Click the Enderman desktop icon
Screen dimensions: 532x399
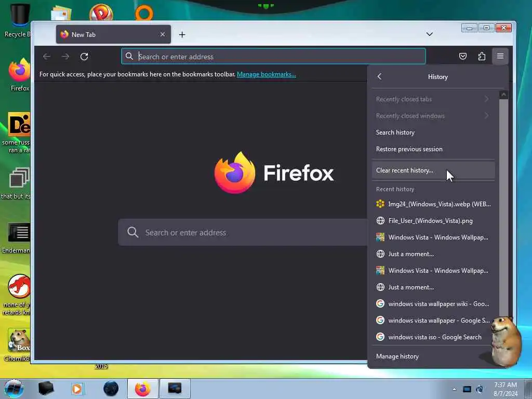coord(16,238)
